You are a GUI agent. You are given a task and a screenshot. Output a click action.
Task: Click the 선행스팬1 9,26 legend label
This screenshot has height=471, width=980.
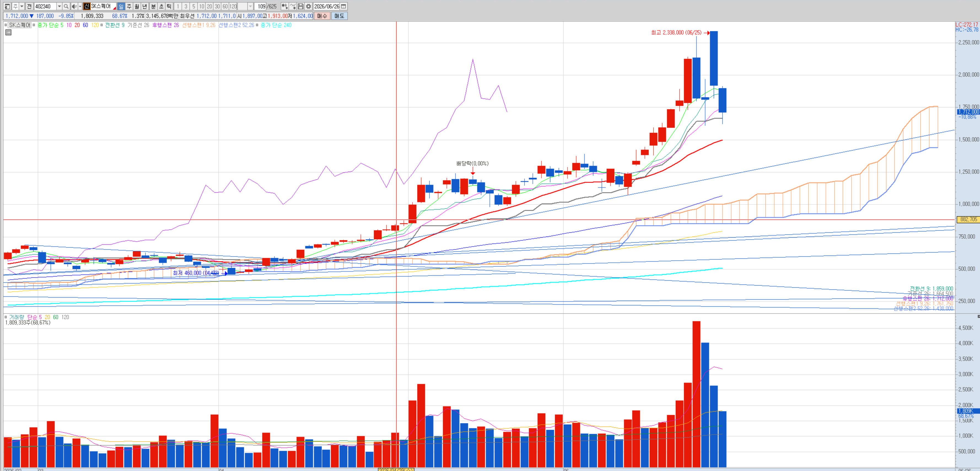(199, 25)
